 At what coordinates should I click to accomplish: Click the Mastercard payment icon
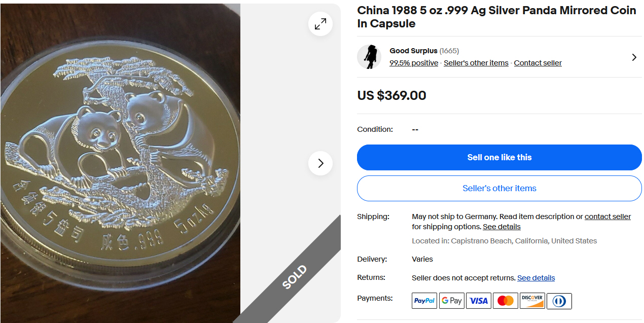point(506,301)
